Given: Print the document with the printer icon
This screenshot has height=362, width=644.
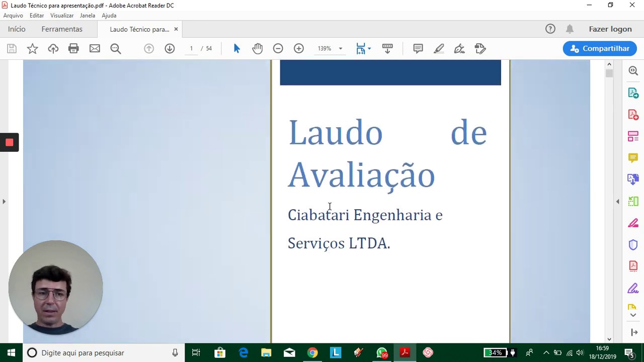Looking at the screenshot, I should 73,49.
